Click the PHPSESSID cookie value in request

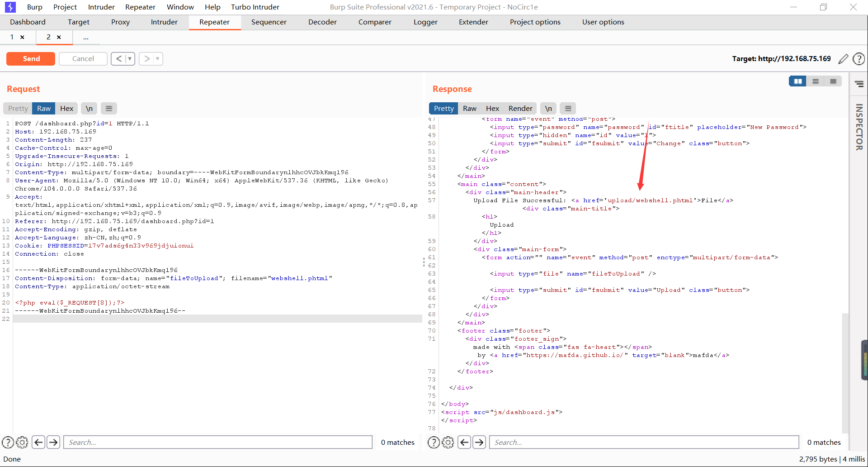(141, 246)
